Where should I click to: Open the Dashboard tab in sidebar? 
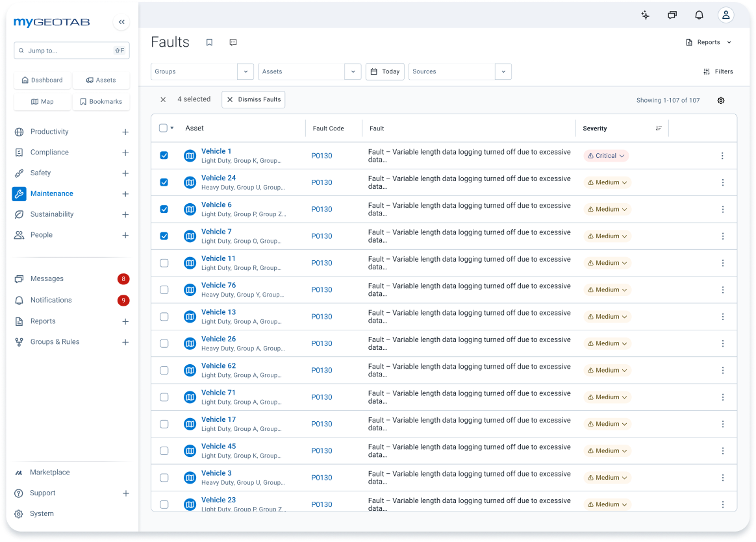pyautogui.click(x=42, y=80)
